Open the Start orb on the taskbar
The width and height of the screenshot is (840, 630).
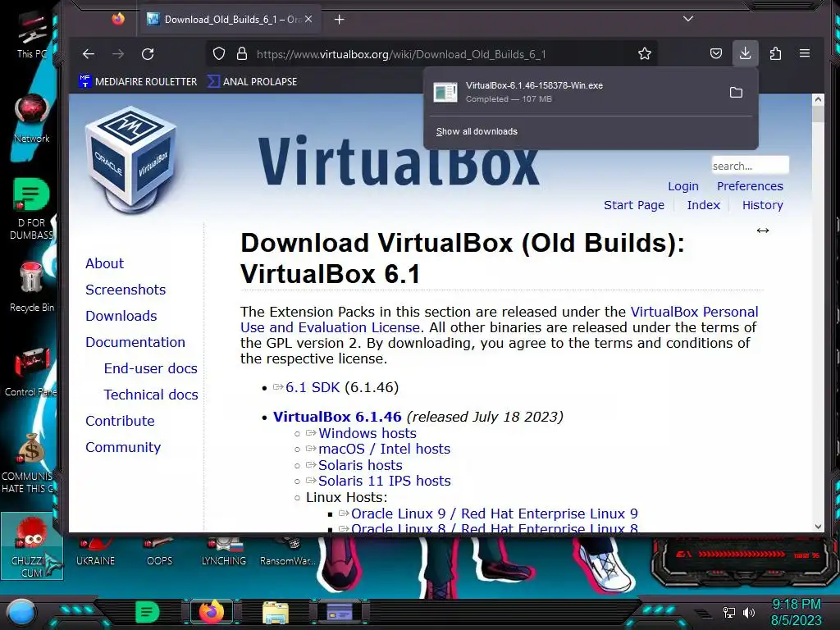[x=21, y=612]
